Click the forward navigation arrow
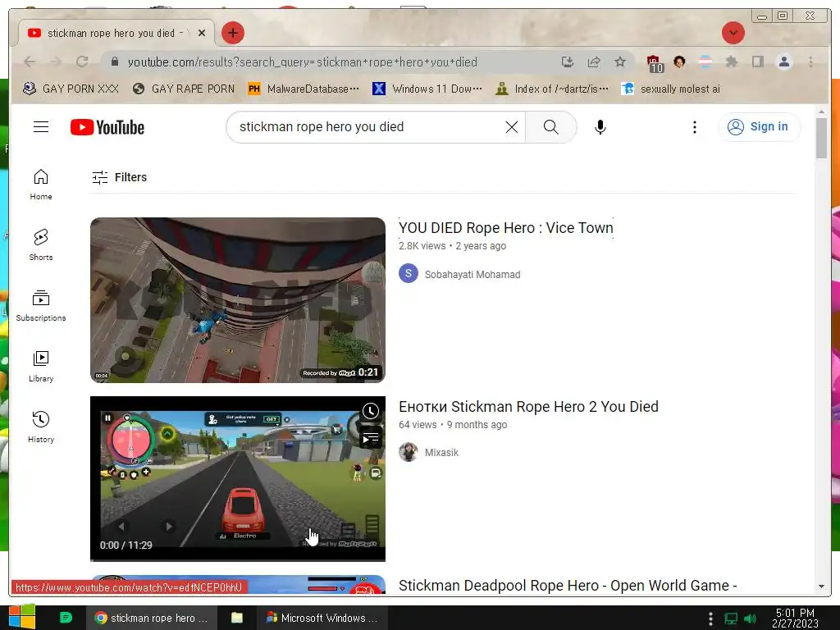 click(x=56, y=62)
